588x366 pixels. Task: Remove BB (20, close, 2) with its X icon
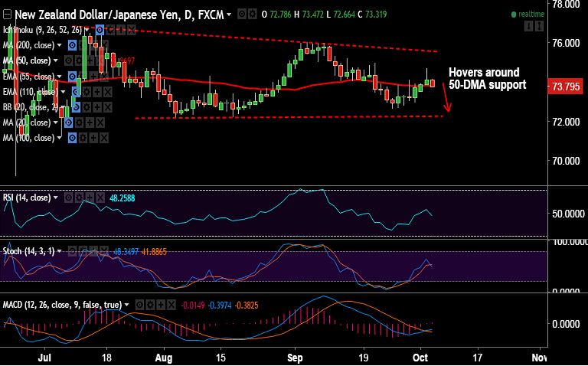pos(108,107)
